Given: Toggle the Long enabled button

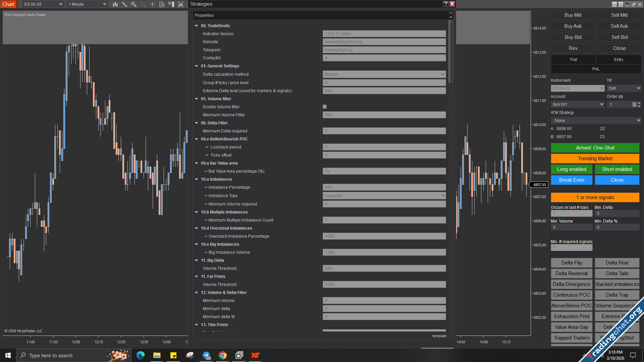Looking at the screenshot, I should pos(572,169).
